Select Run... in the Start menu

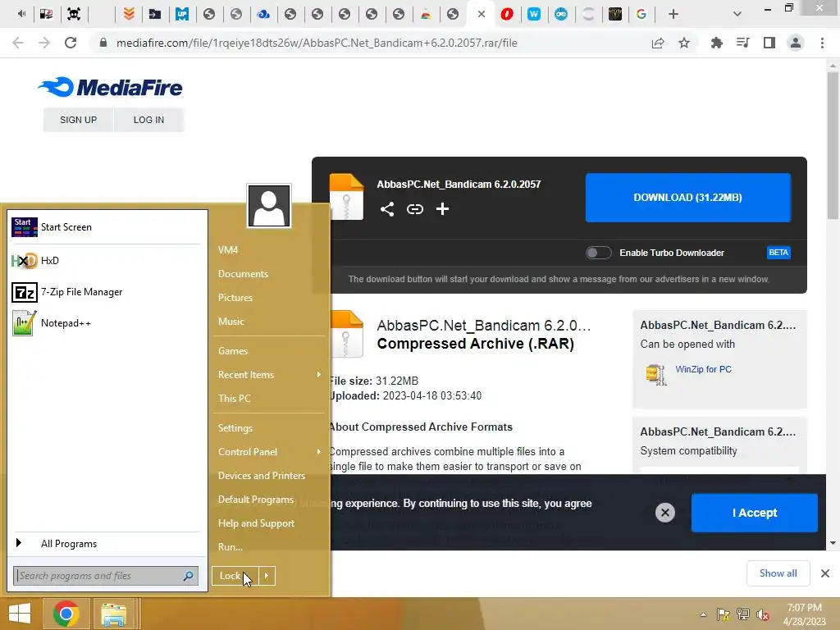tap(231, 547)
